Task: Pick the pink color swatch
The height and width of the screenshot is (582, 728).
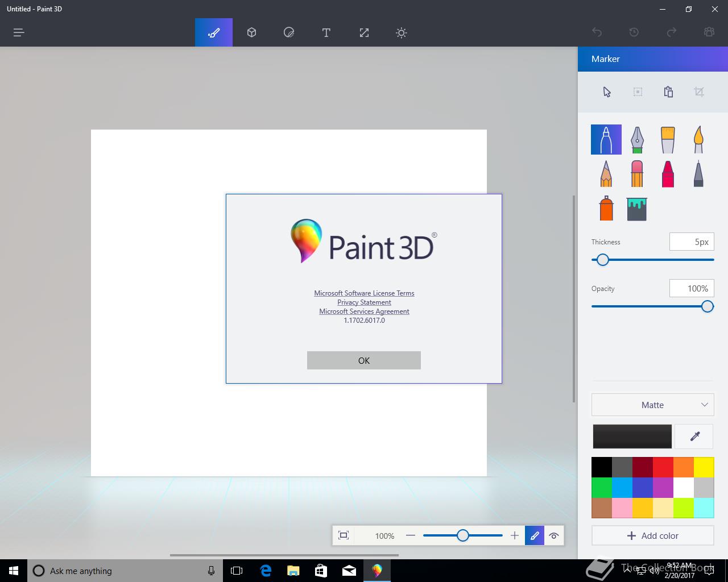Action: tap(622, 508)
